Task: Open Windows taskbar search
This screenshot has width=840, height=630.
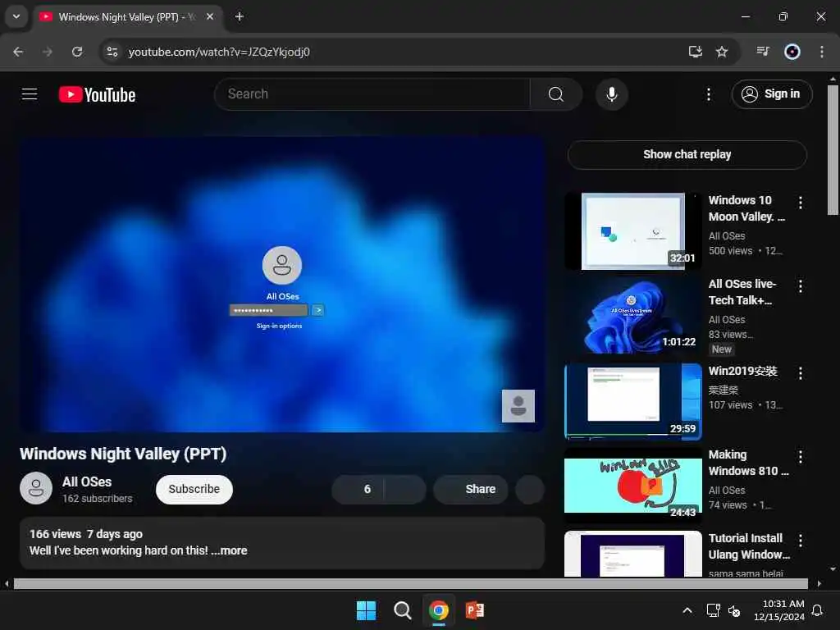Action: [x=402, y=610]
